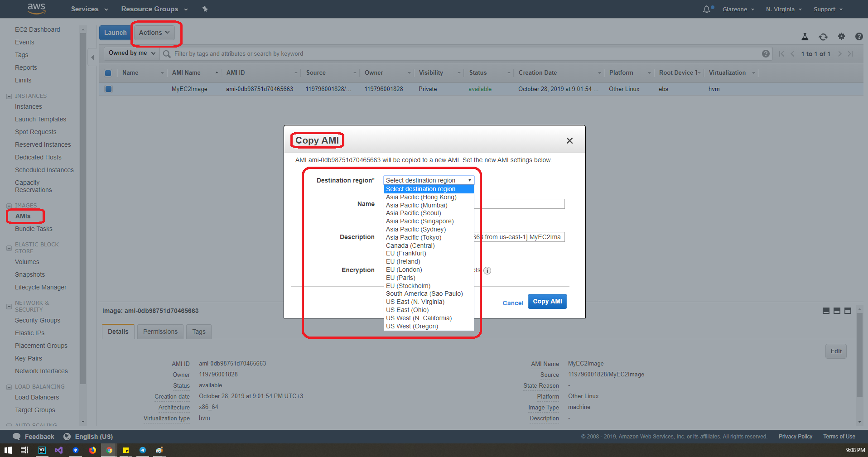
Task: Open the Destination region dropdown
Action: tap(429, 180)
